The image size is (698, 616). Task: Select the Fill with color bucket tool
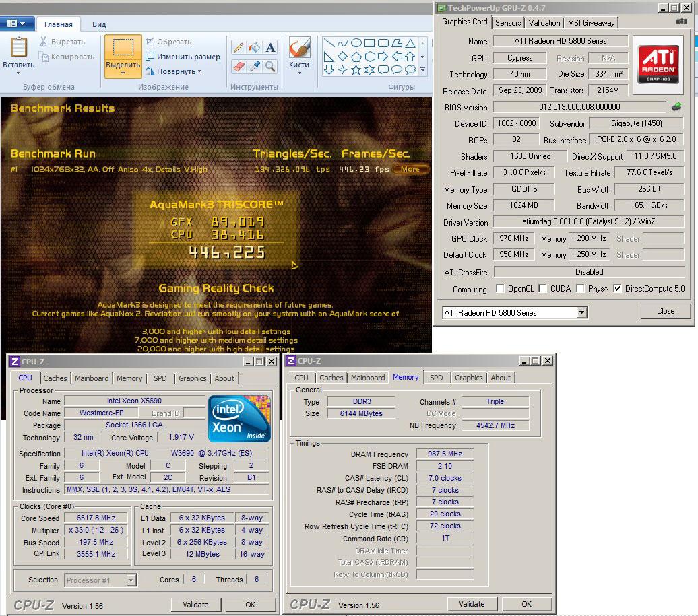pos(254,48)
